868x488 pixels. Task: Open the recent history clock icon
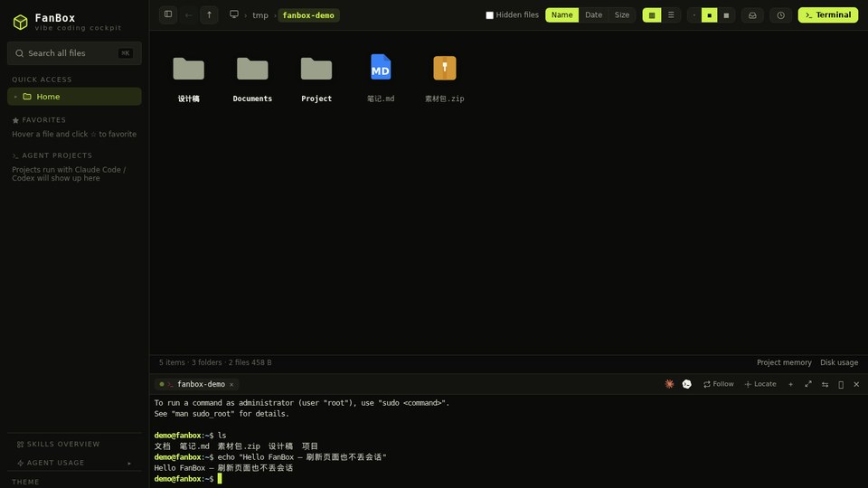(x=780, y=15)
